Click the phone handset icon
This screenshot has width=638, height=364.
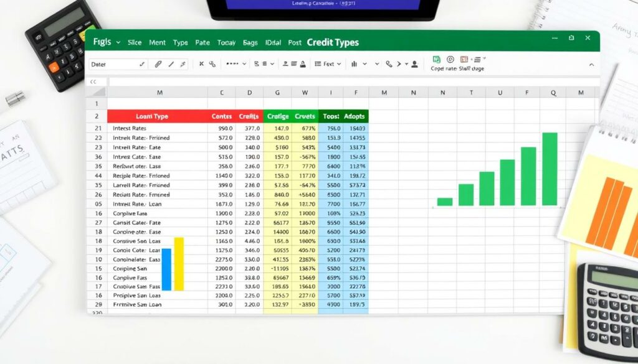pyautogui.click(x=389, y=64)
